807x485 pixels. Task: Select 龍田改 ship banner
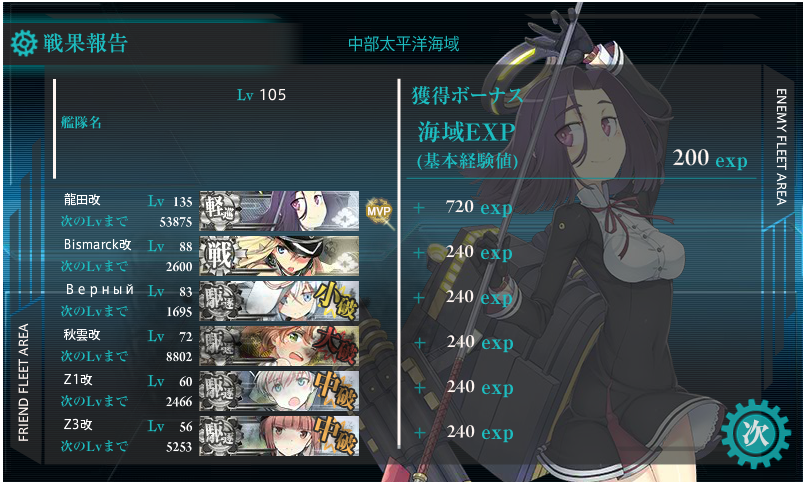[279, 211]
